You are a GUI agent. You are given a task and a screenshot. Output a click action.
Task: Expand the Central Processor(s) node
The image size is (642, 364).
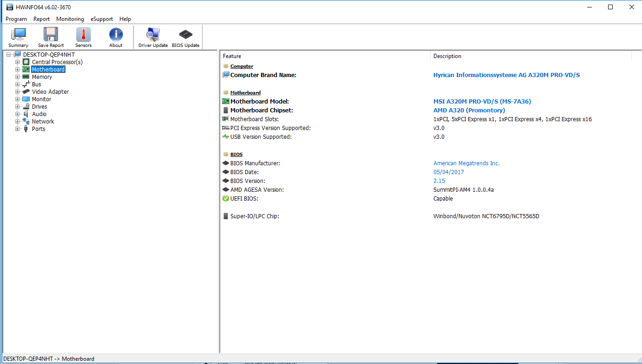18,62
